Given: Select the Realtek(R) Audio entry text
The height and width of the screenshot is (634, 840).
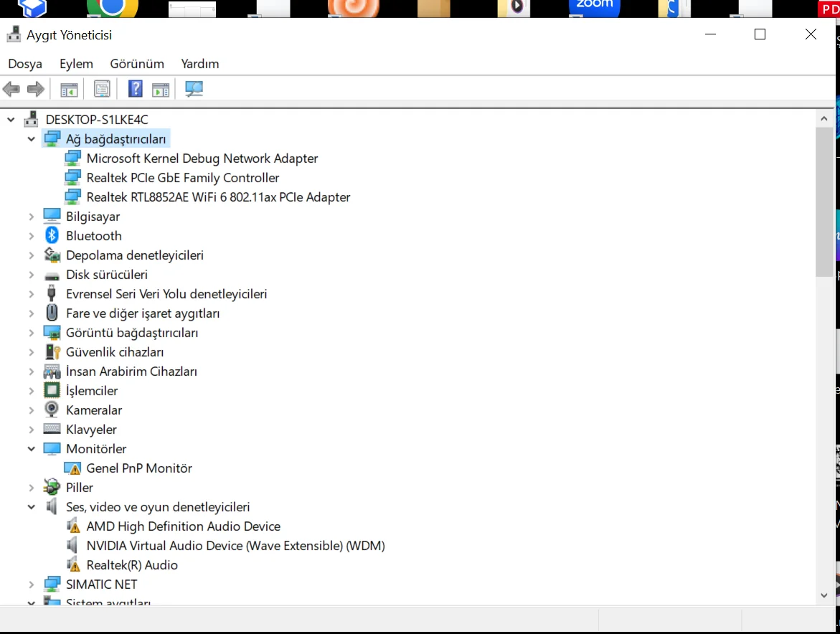Looking at the screenshot, I should pos(132,565).
